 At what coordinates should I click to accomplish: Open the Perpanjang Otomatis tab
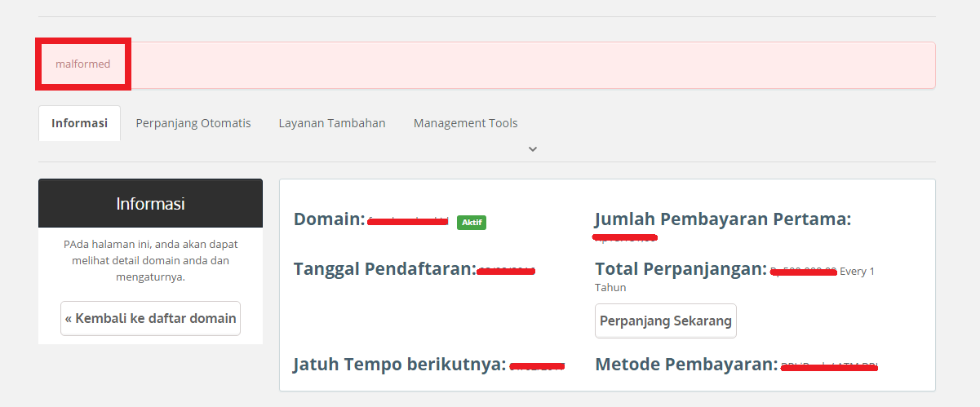193,123
